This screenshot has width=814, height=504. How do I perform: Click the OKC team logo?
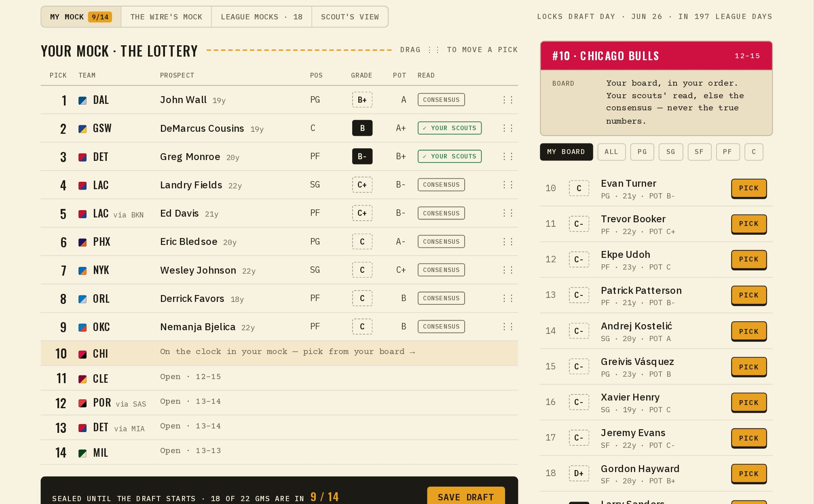coord(82,327)
